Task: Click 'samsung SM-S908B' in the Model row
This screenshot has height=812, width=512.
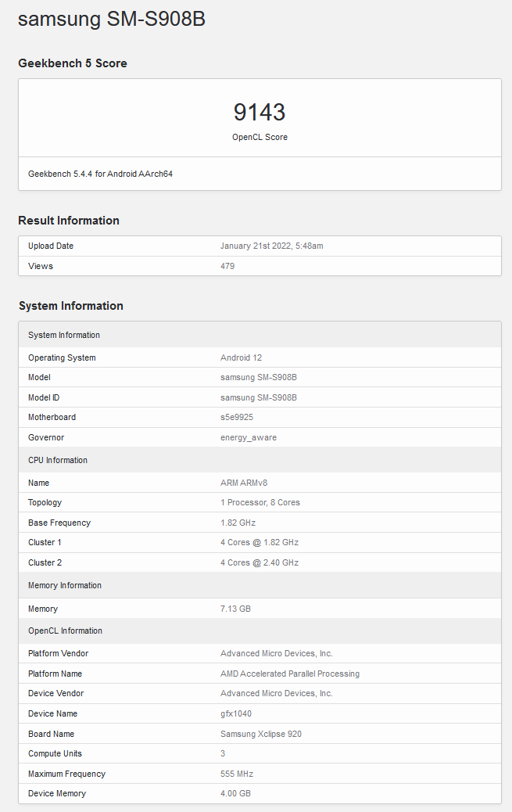Action: (x=259, y=378)
